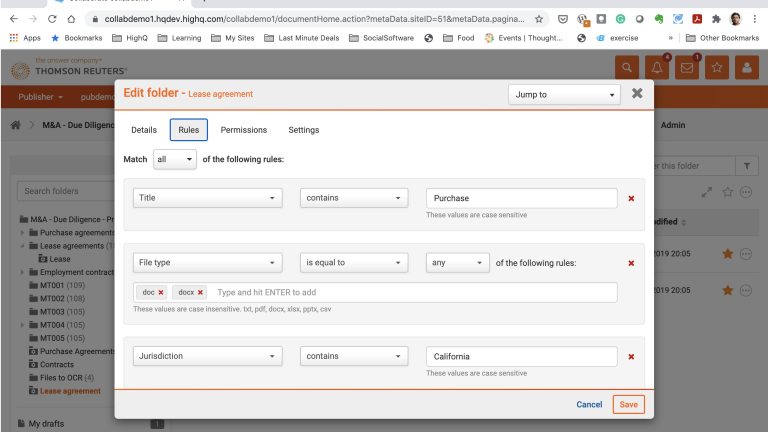Open the messages envelope icon
768x432 pixels.
point(687,68)
